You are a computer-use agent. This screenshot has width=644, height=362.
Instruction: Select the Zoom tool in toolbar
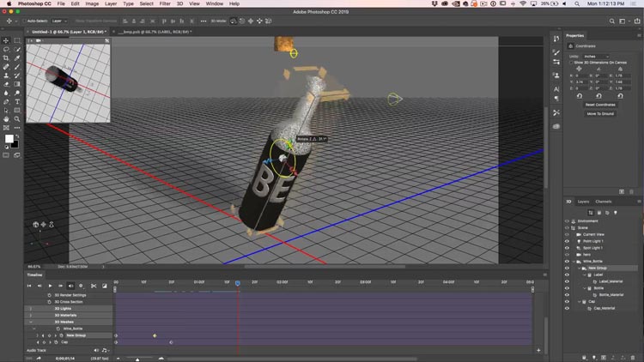pos(17,119)
